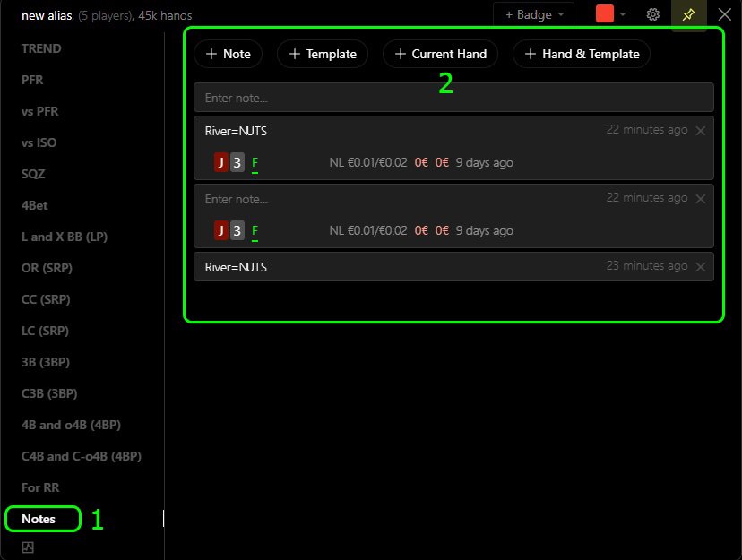This screenshot has width=742, height=560.
Task: Click the graph icon below Notes
Action: tap(28, 547)
